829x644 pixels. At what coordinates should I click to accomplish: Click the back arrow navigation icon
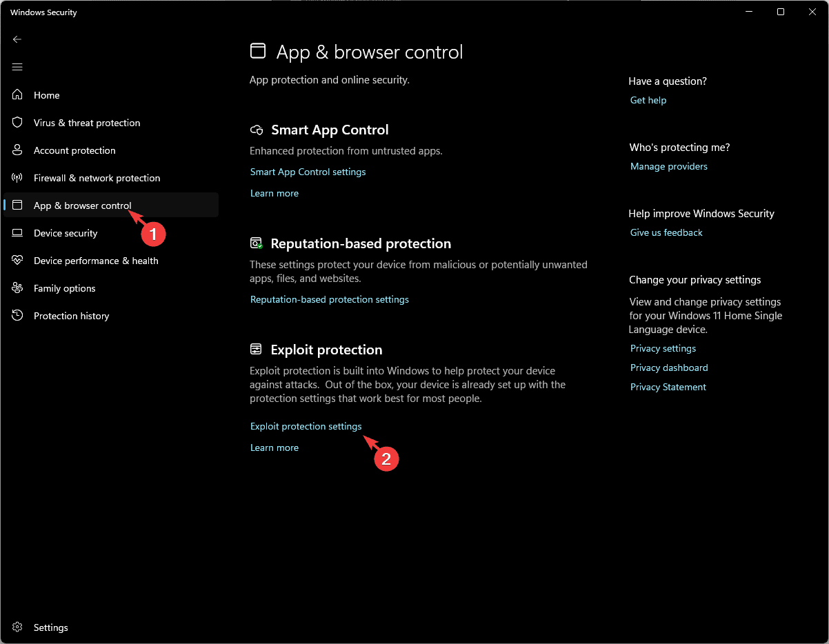(17, 39)
